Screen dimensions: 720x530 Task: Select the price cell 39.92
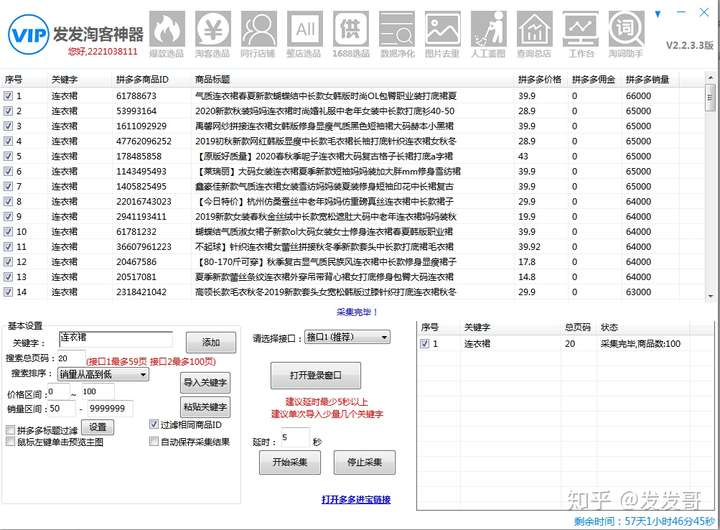(529, 247)
